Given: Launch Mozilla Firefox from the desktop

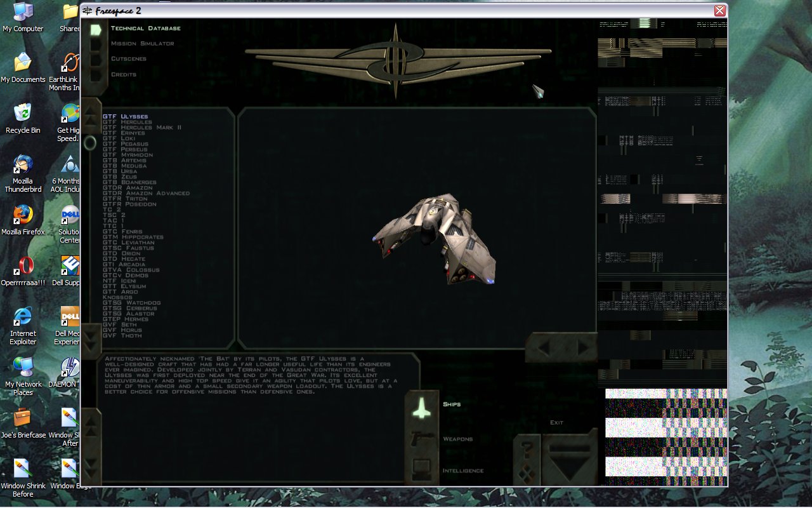Looking at the screenshot, I should (x=23, y=220).
